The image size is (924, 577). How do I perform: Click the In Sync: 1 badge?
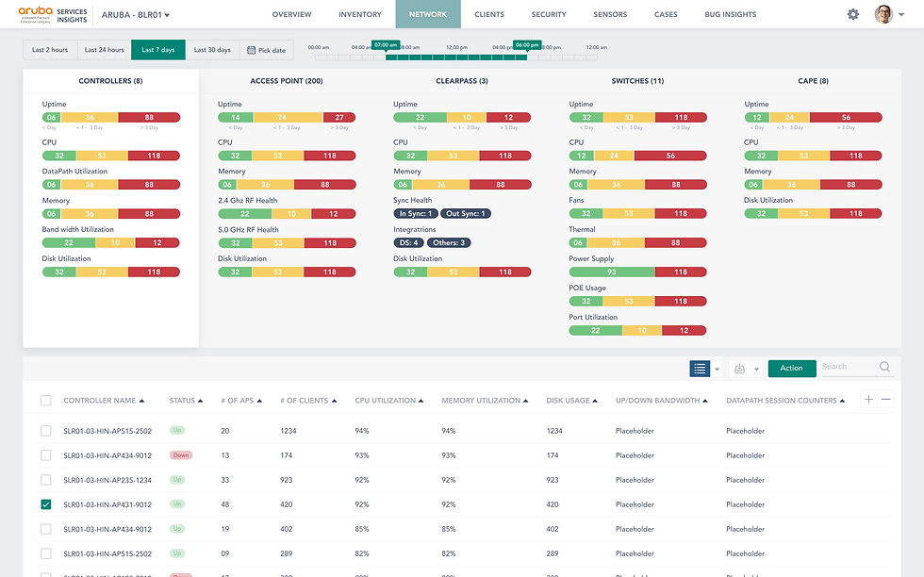[x=416, y=213]
